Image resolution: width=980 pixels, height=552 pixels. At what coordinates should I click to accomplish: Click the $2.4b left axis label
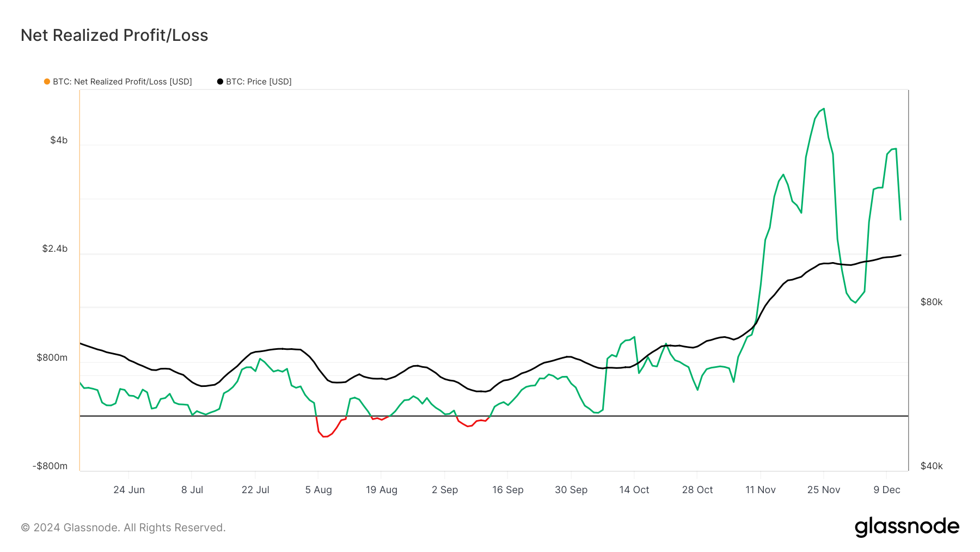(x=55, y=249)
